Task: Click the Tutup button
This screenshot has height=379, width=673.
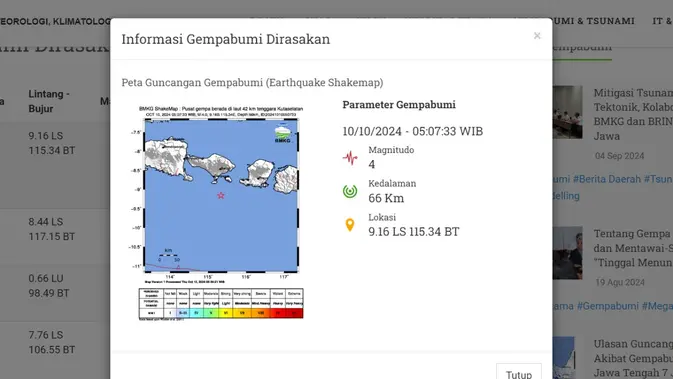Action: [518, 372]
